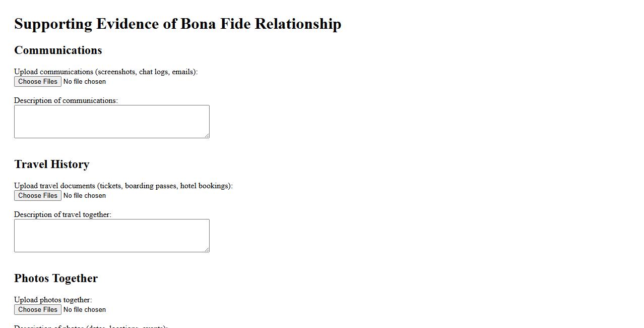Click "No file chosen" text beside communications upload
The height and width of the screenshot is (328, 644).
85,82
